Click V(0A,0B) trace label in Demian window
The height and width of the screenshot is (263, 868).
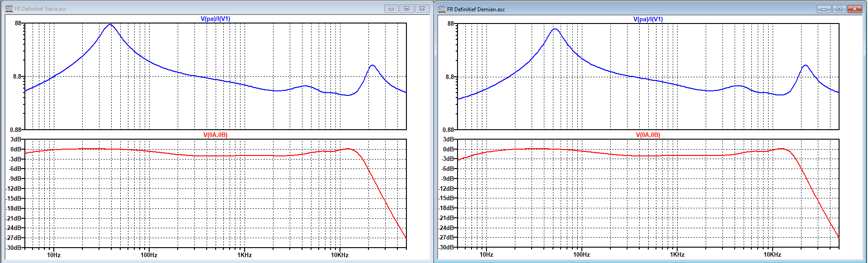[x=648, y=135]
